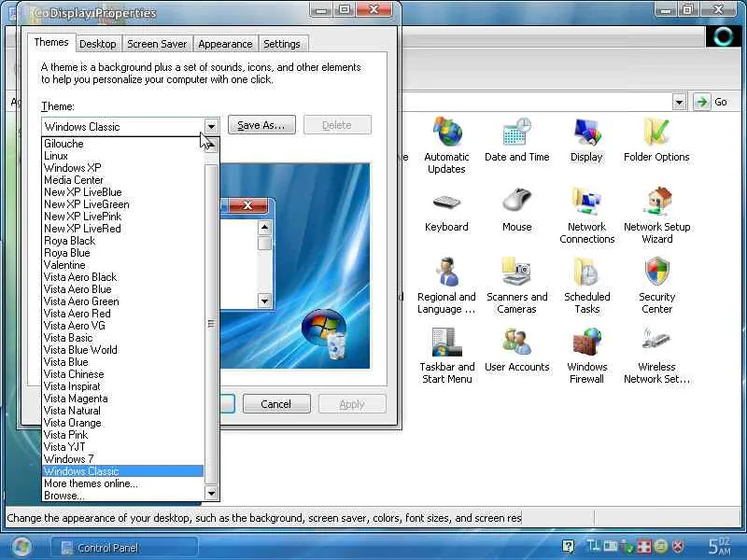This screenshot has width=747, height=560.
Task: Open Security Center icon
Action: click(x=657, y=286)
